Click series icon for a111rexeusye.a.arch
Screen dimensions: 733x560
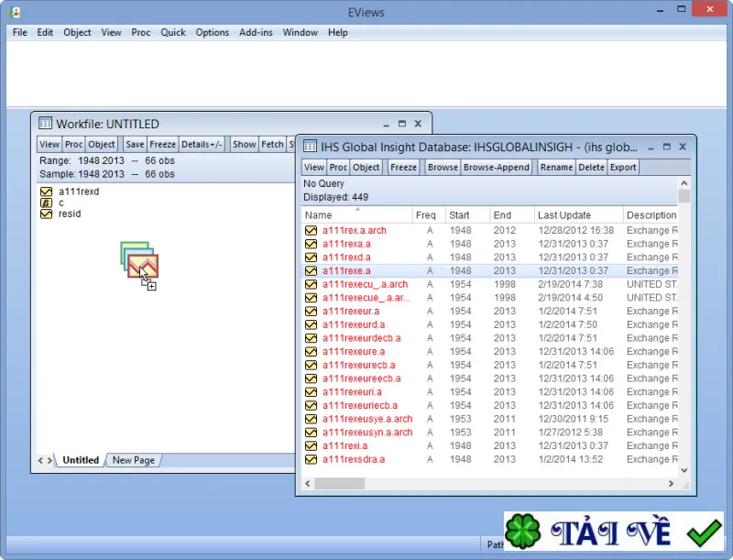[x=311, y=419]
